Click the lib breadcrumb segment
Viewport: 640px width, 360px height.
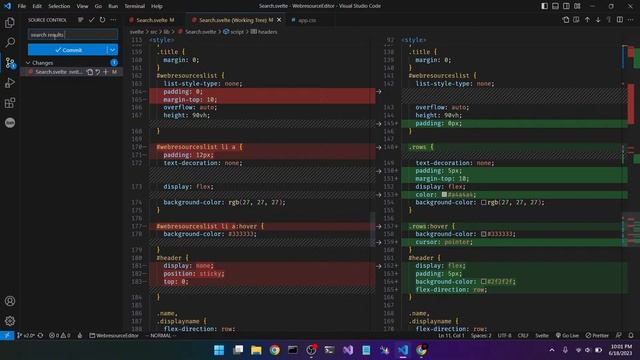(x=166, y=32)
